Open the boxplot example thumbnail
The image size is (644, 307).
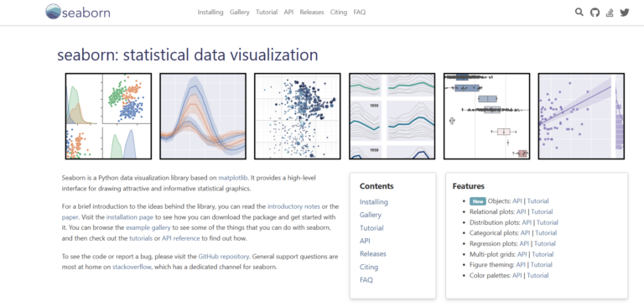pos(486,117)
